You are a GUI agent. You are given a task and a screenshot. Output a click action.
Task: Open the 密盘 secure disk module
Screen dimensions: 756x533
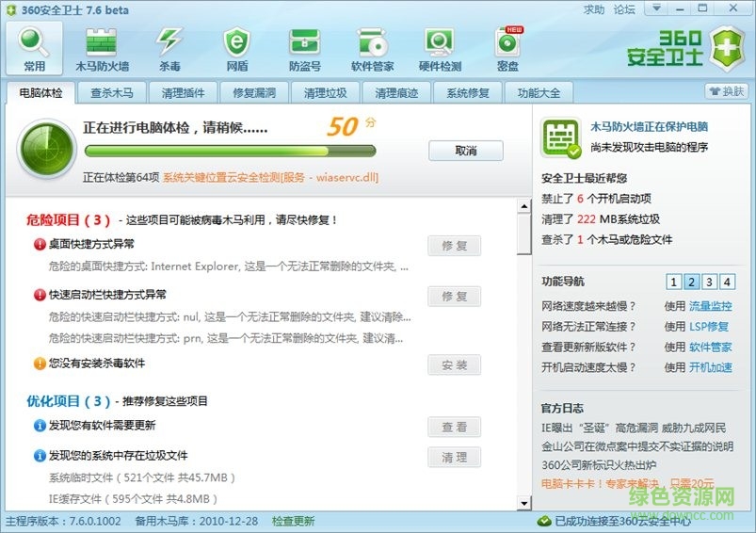[x=507, y=49]
